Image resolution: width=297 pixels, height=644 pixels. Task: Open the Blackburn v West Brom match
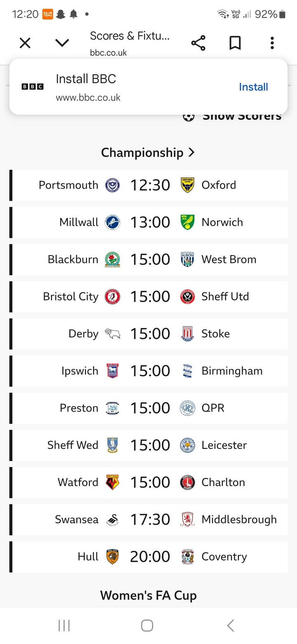pos(150,260)
